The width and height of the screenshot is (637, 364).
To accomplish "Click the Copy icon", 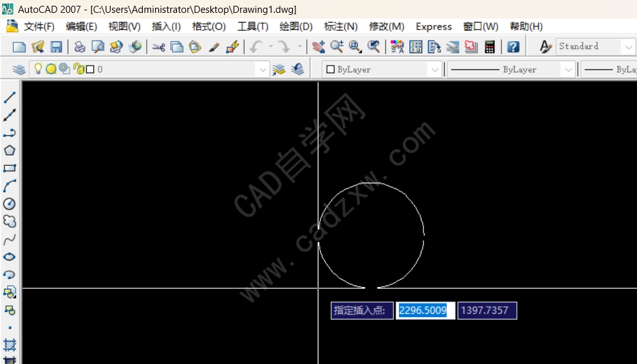I will 177,47.
